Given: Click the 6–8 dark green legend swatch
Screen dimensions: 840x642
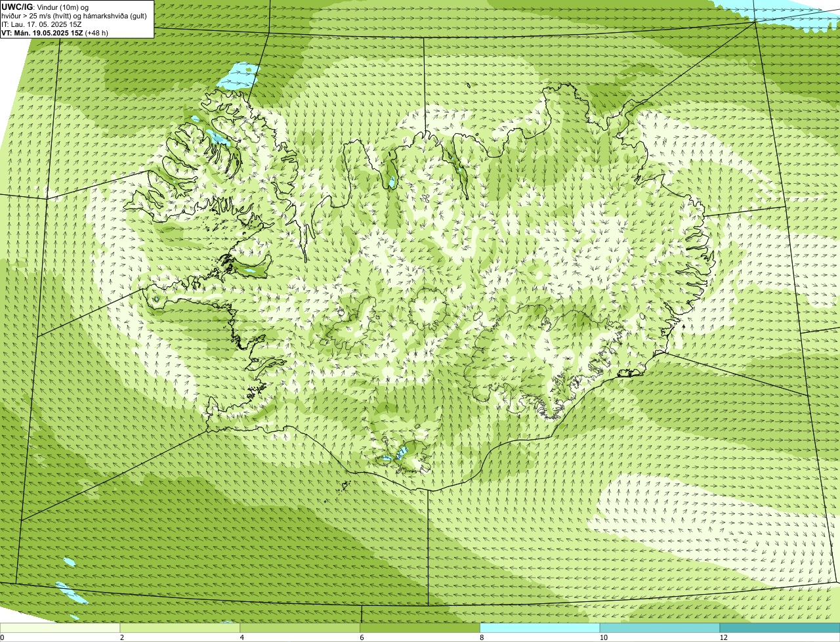Looking at the screenshot, I should point(420,628).
